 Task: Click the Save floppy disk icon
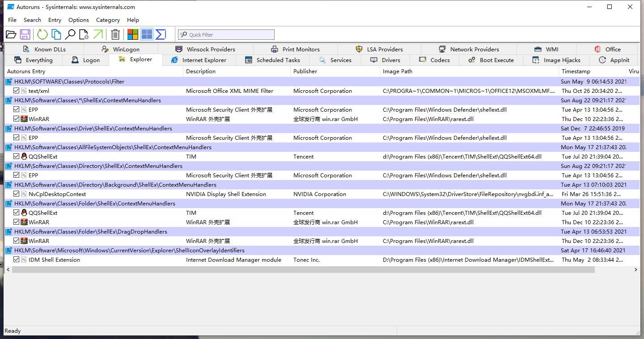coord(25,34)
